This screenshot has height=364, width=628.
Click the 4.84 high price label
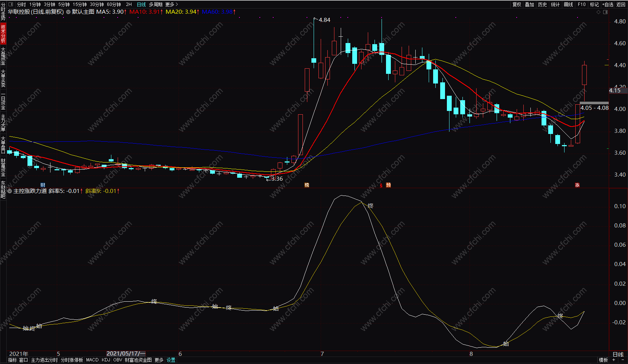coord(324,20)
